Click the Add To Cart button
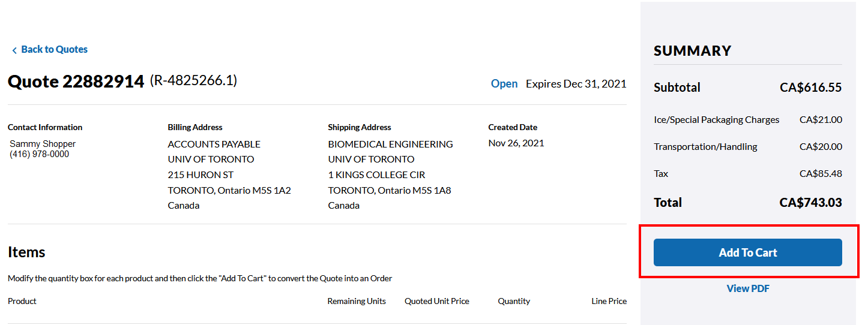868x325 pixels. (747, 252)
